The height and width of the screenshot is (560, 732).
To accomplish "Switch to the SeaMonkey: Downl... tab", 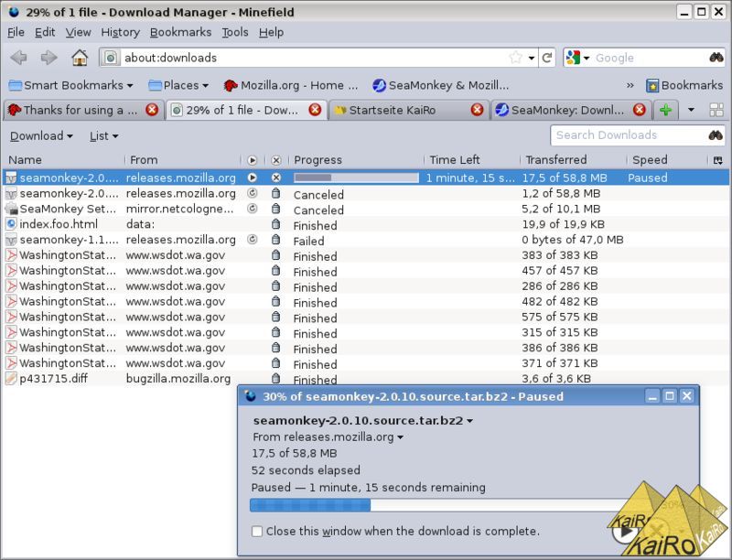I will click(x=571, y=110).
